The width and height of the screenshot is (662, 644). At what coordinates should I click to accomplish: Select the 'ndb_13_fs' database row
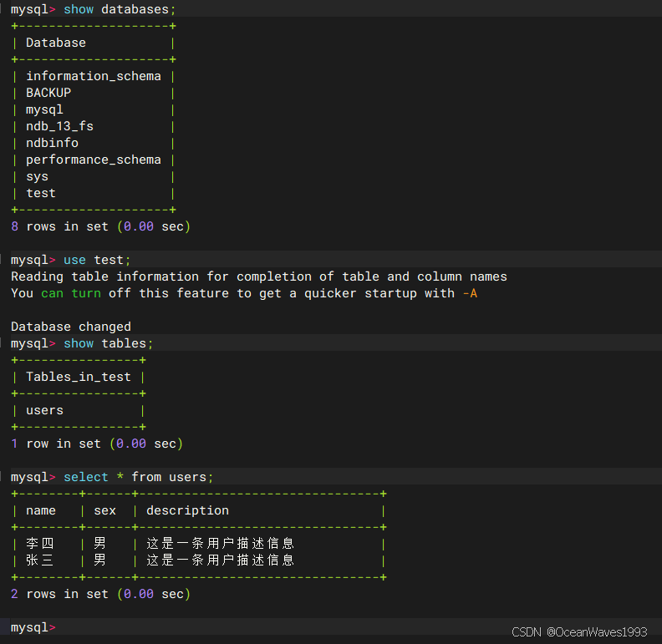(59, 126)
